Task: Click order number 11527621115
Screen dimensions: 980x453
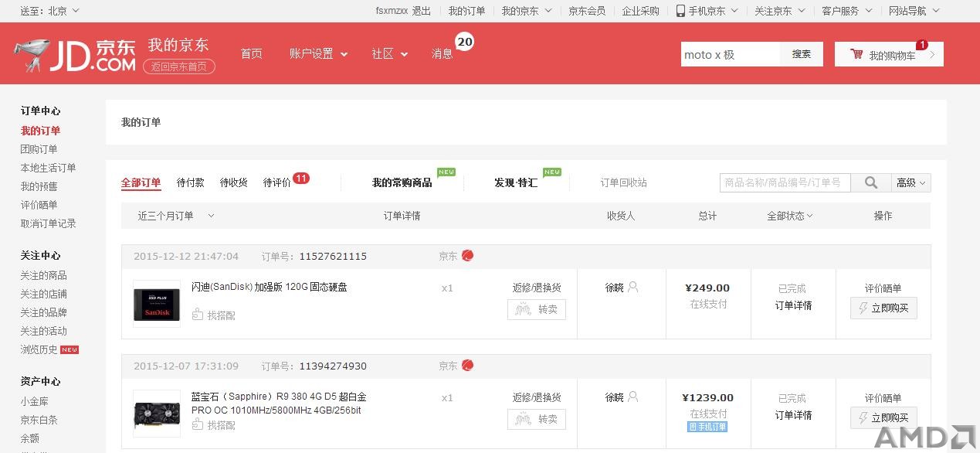Action: tap(333, 256)
